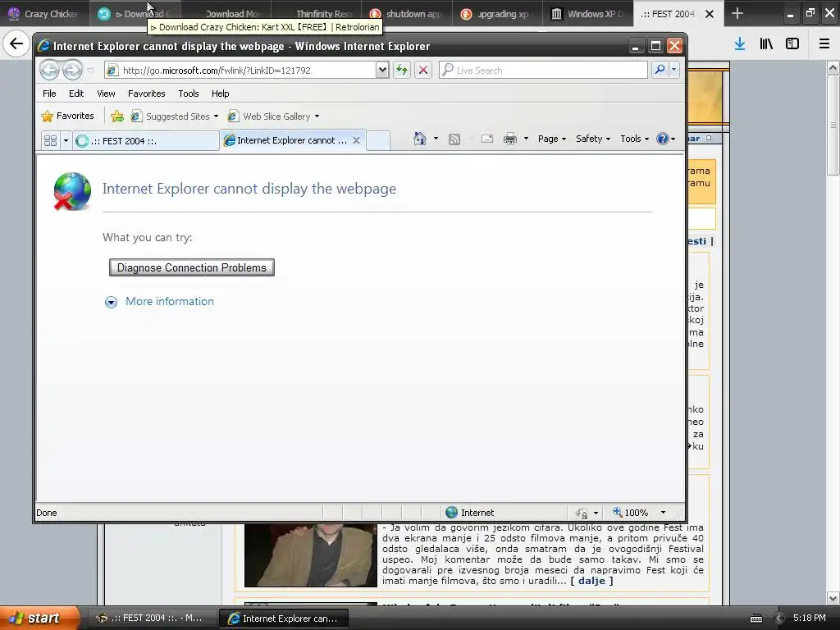This screenshot has height=630, width=840.
Task: Open zoom level dropdown arrow
Action: tap(663, 513)
